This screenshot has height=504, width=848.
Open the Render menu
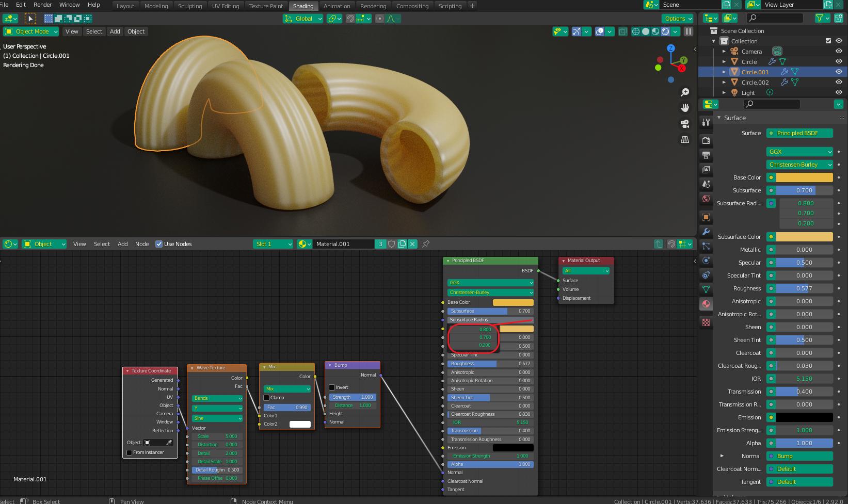(42, 5)
